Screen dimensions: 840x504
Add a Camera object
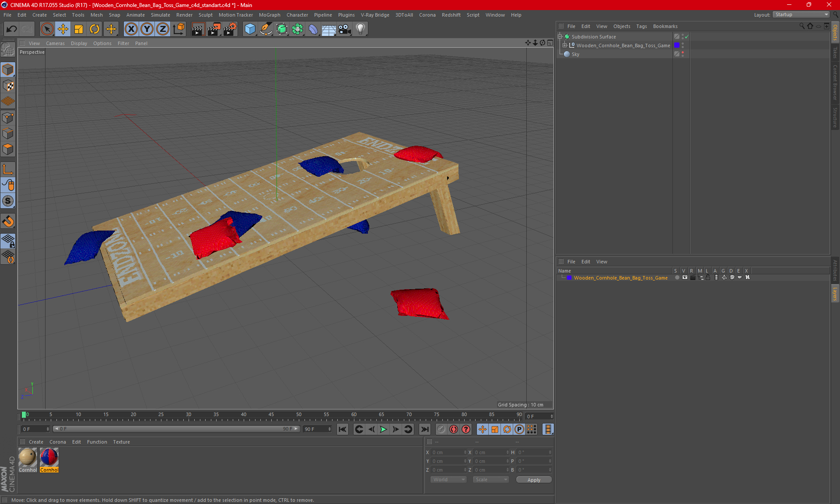pyautogui.click(x=345, y=29)
